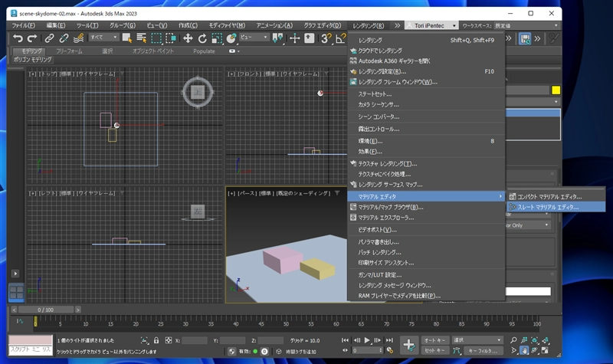Play the animation
Image resolution: width=613 pixels, height=364 pixels.
[367, 340]
